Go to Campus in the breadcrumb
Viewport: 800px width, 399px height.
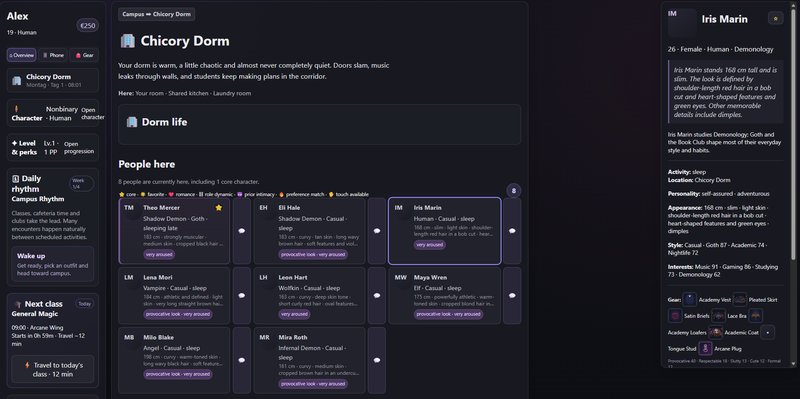133,14
